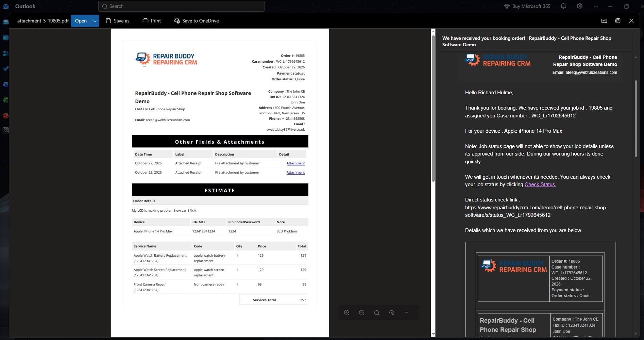The height and width of the screenshot is (340, 644).
Task: Open Calendar in the Outlook sidebar
Action: point(5,37)
